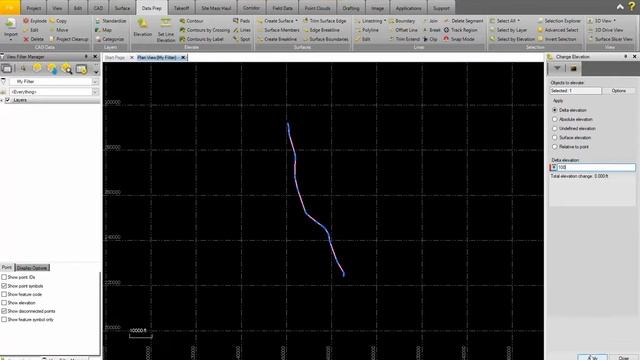Click the Track Region tool
The width and height of the screenshot is (640, 360).
460,30
